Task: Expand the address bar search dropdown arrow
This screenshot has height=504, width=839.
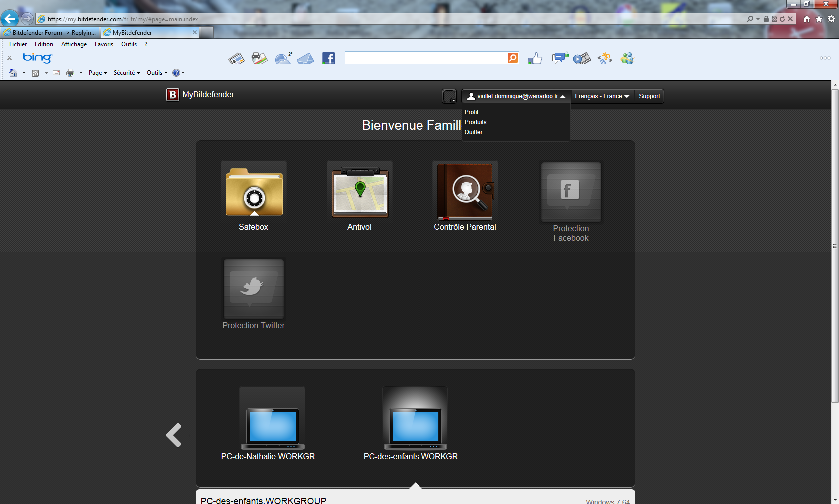Action: click(758, 19)
